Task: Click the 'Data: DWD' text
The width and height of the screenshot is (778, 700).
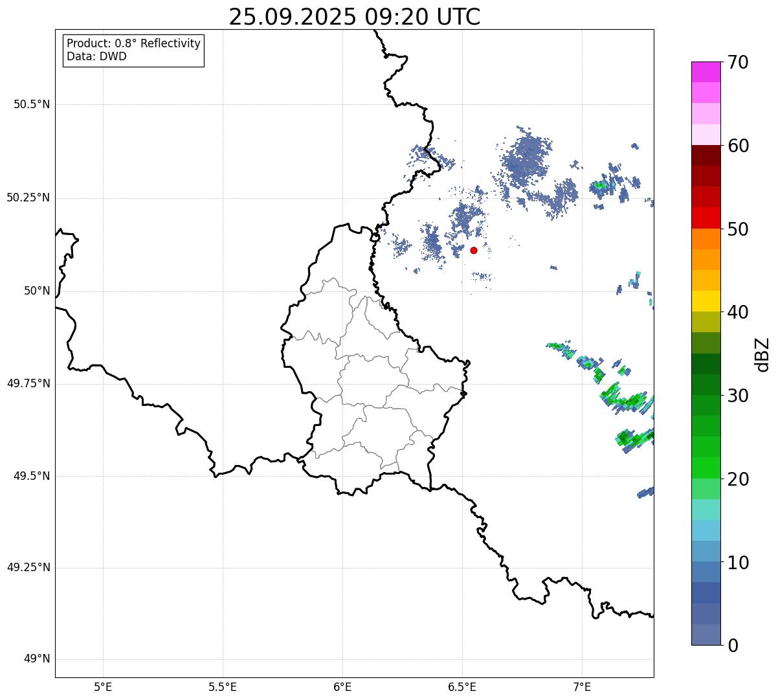Action: pyautogui.click(x=96, y=56)
